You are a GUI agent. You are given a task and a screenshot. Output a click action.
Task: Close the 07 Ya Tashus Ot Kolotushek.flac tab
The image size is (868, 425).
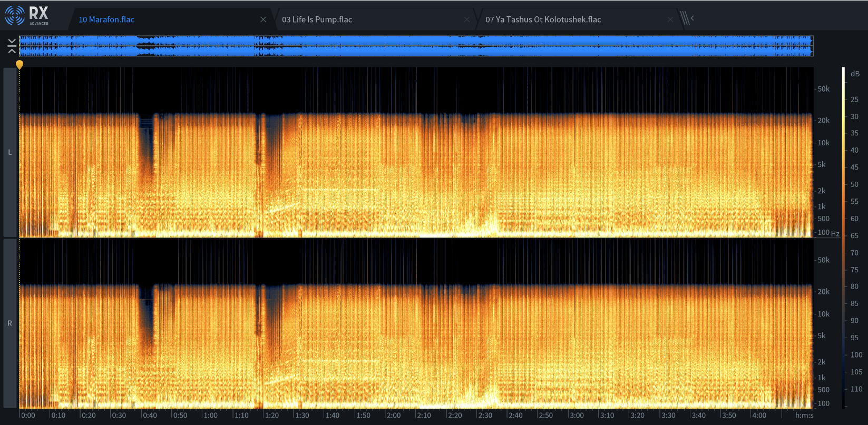pos(670,19)
